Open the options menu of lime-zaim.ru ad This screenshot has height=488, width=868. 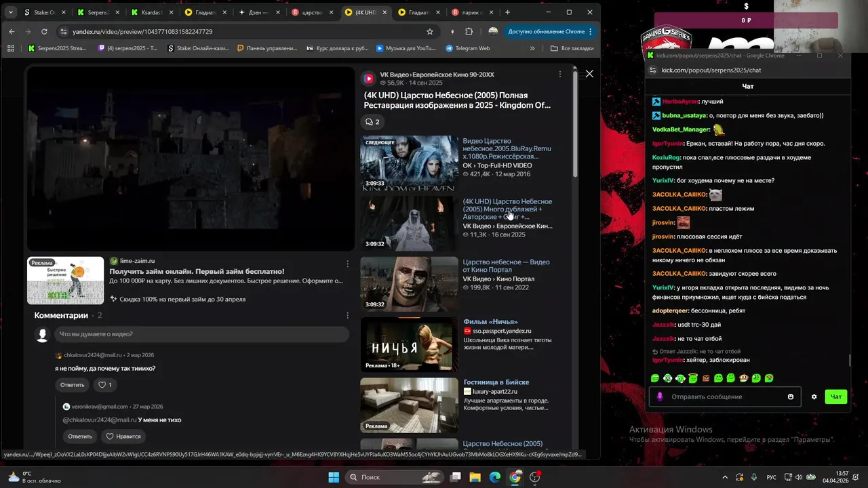pyautogui.click(x=347, y=264)
